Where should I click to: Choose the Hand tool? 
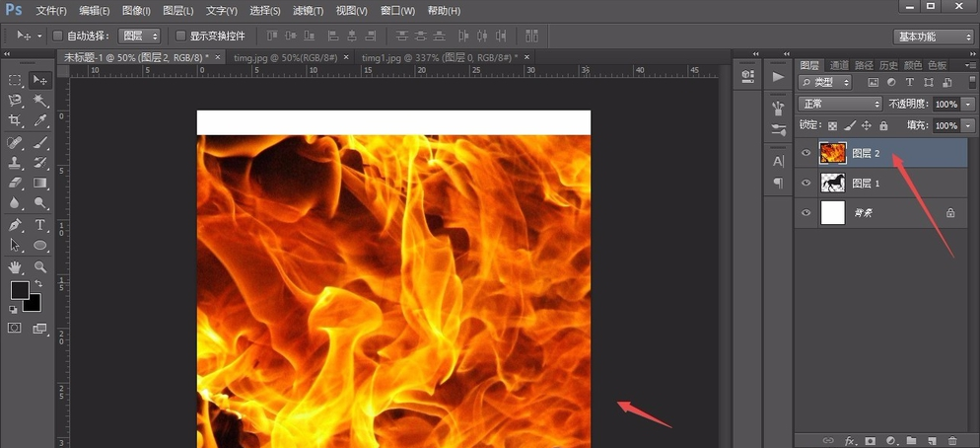15,266
